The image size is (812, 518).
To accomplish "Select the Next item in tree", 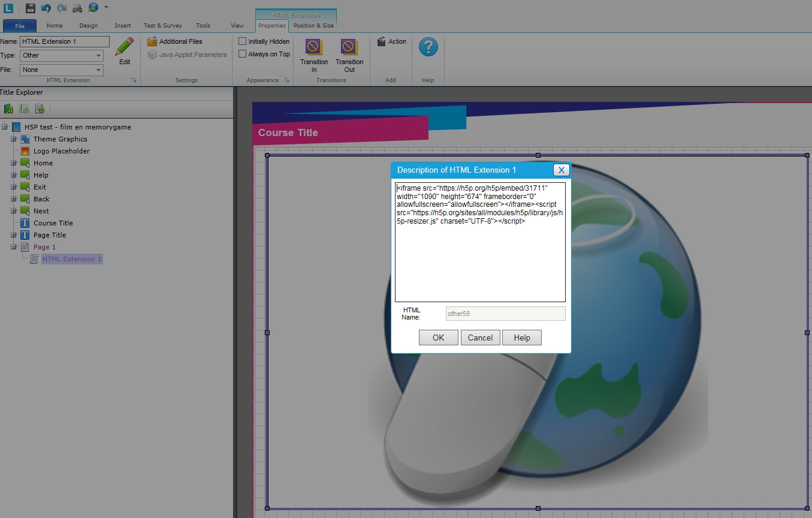I will point(41,211).
